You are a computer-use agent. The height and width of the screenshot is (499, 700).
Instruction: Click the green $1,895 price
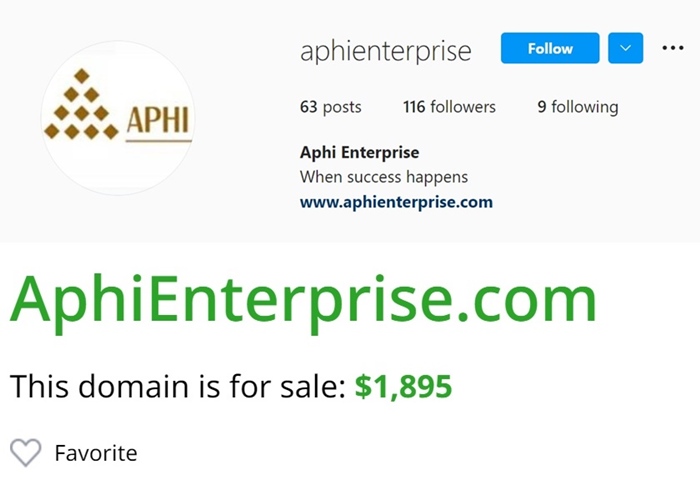tap(403, 385)
